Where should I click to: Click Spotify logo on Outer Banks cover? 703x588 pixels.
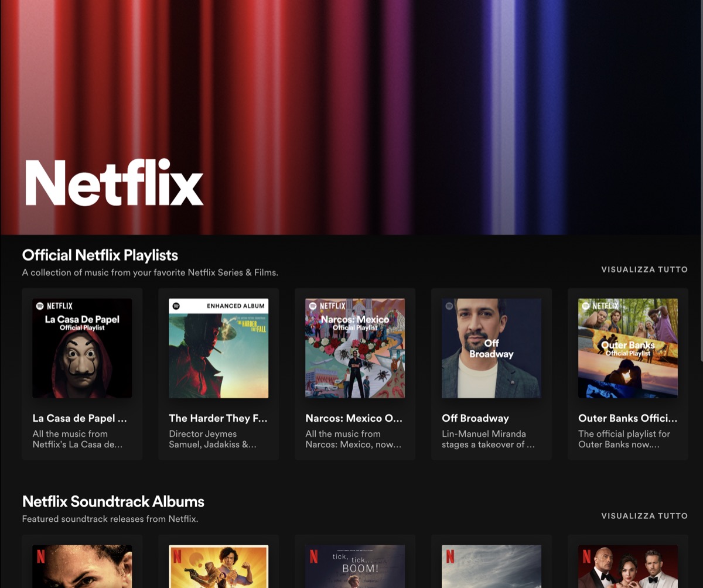(x=586, y=306)
